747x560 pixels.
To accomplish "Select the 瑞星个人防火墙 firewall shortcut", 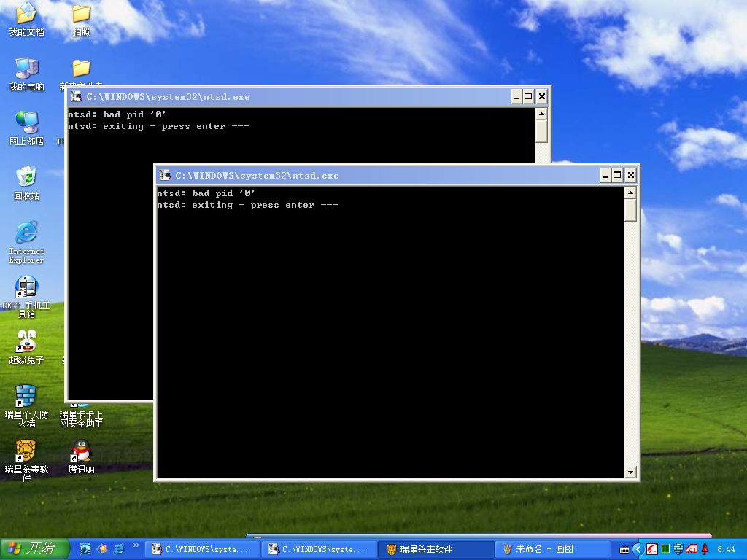I will point(27,405).
